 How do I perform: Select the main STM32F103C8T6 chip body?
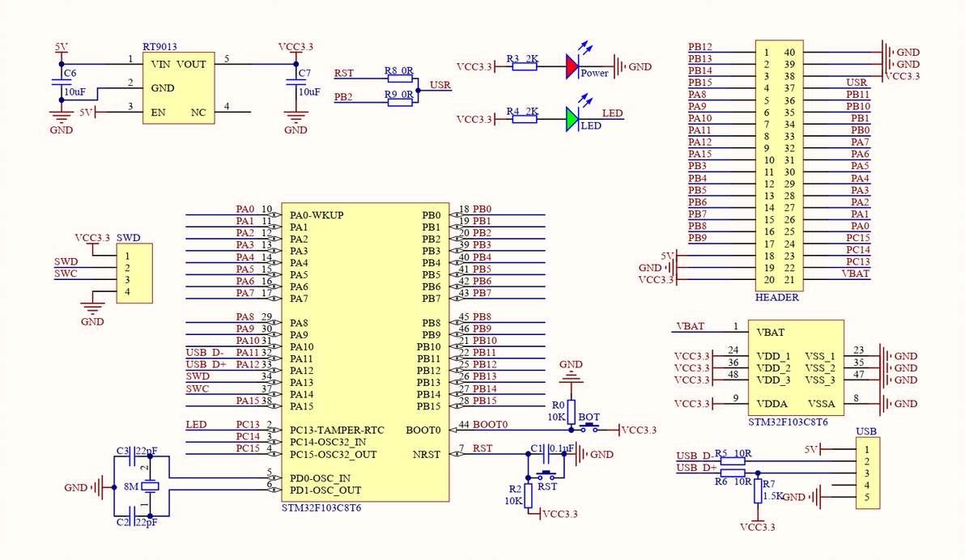click(x=365, y=352)
